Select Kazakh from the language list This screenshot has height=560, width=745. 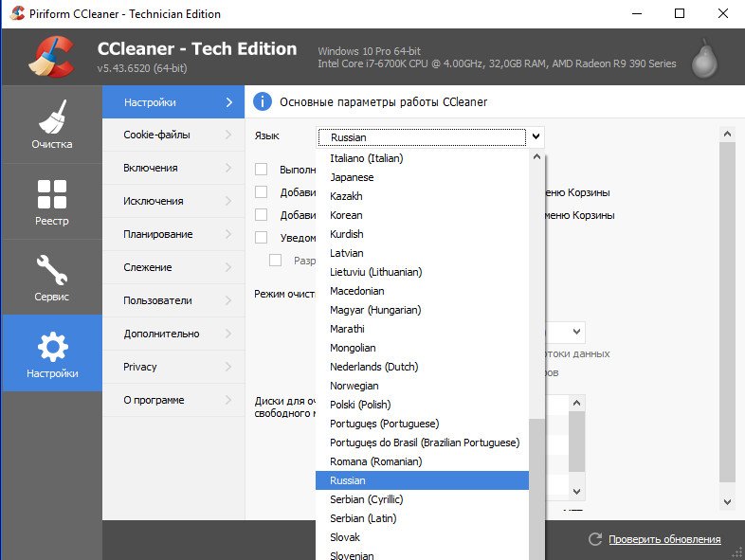pyautogui.click(x=422, y=196)
